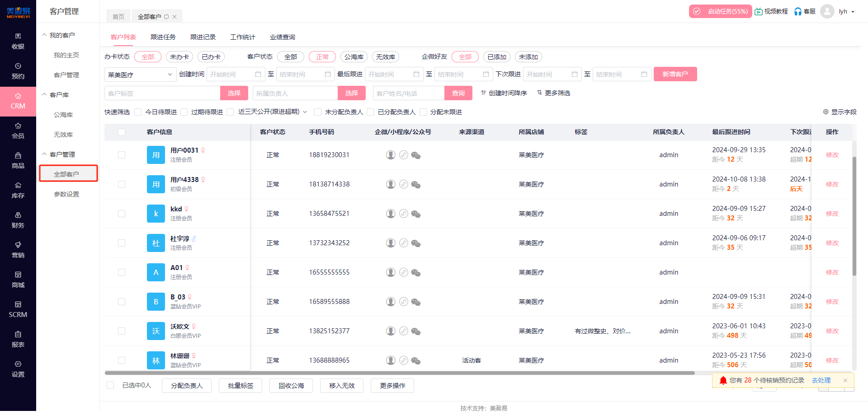Switch to the 跟进任务 tab
The width and height of the screenshot is (868, 415).
click(x=163, y=37)
